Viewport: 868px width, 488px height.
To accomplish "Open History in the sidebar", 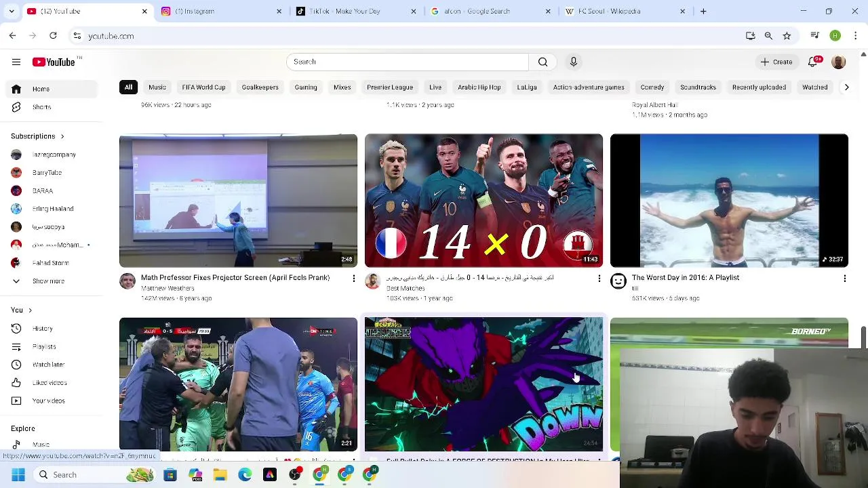I will tap(51, 329).
